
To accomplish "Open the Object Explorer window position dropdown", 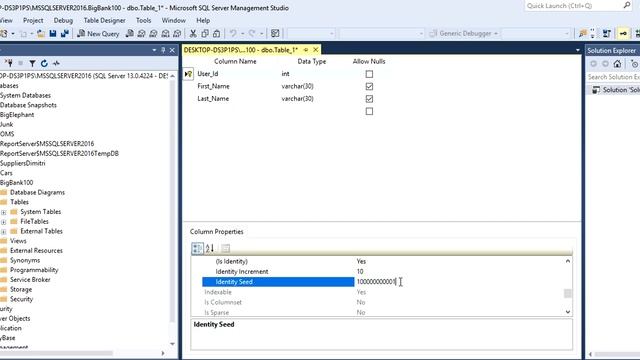I will [154, 50].
